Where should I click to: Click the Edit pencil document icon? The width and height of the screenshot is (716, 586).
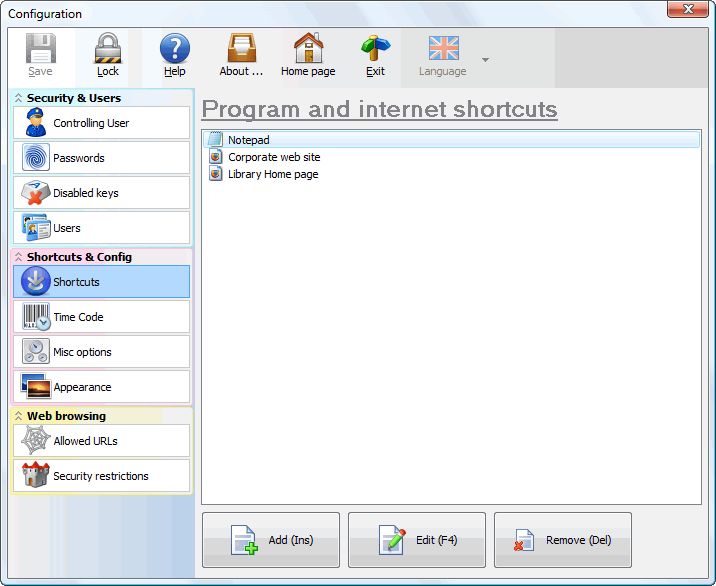[392, 540]
